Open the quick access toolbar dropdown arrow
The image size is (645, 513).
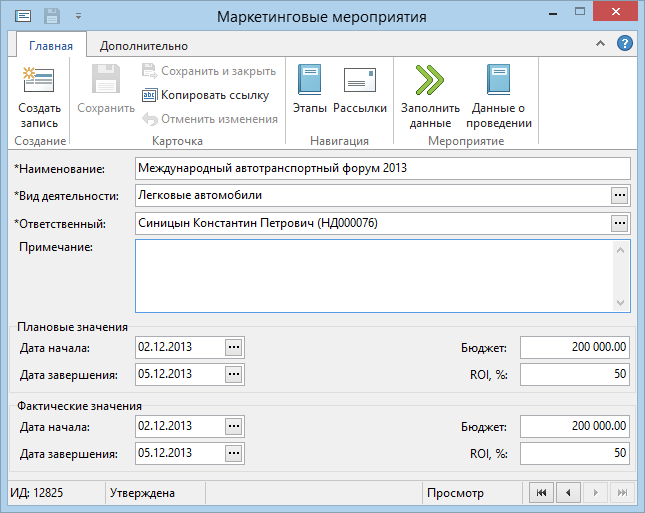(x=78, y=17)
